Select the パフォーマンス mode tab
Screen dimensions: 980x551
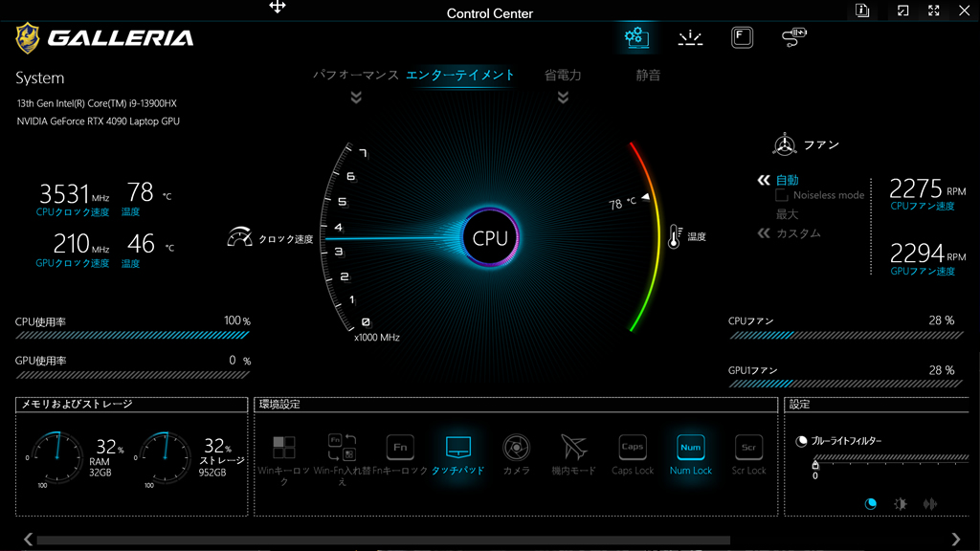(356, 75)
